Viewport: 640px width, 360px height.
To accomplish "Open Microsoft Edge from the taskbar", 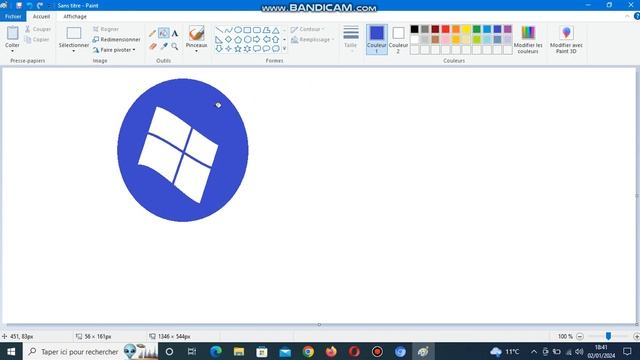I will click(x=216, y=351).
